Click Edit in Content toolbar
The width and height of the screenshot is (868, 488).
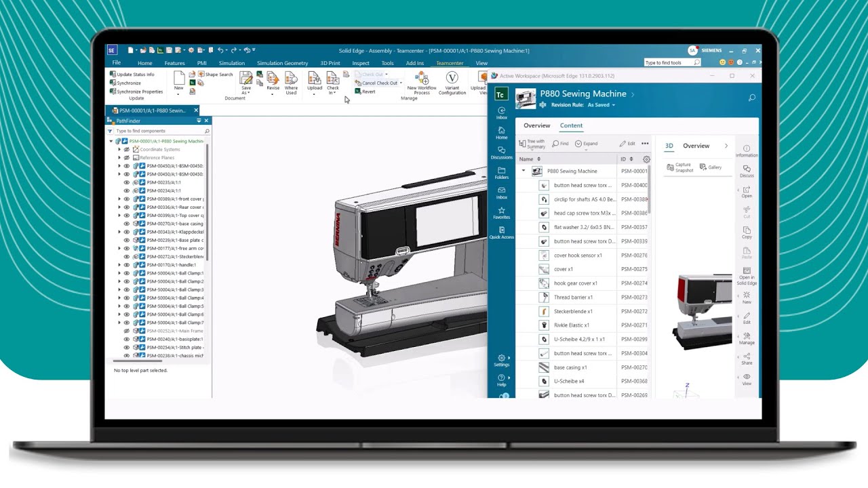627,144
